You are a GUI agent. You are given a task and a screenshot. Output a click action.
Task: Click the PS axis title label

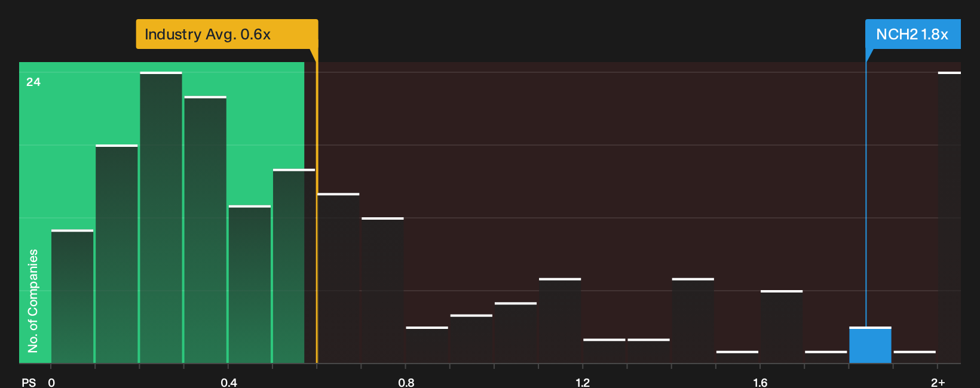[x=29, y=382]
